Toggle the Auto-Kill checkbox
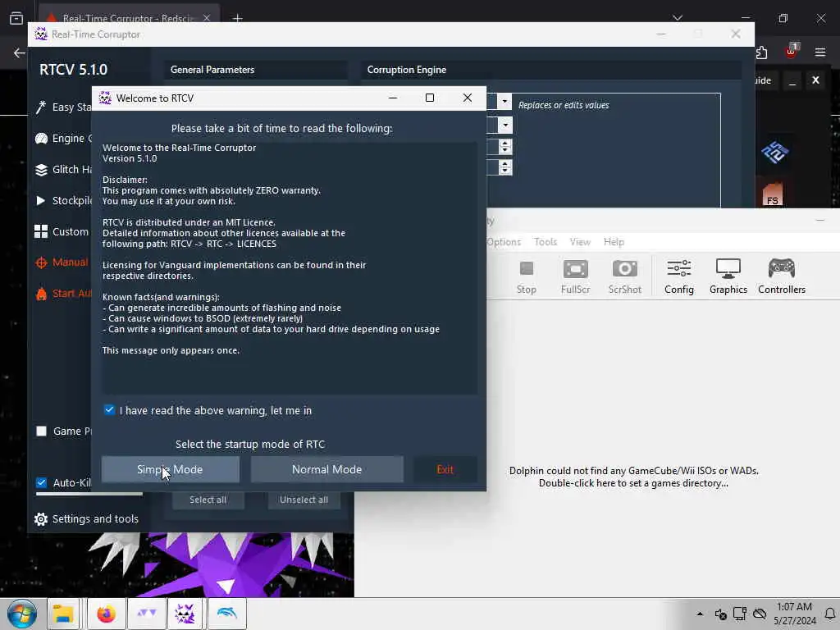 pos(41,482)
